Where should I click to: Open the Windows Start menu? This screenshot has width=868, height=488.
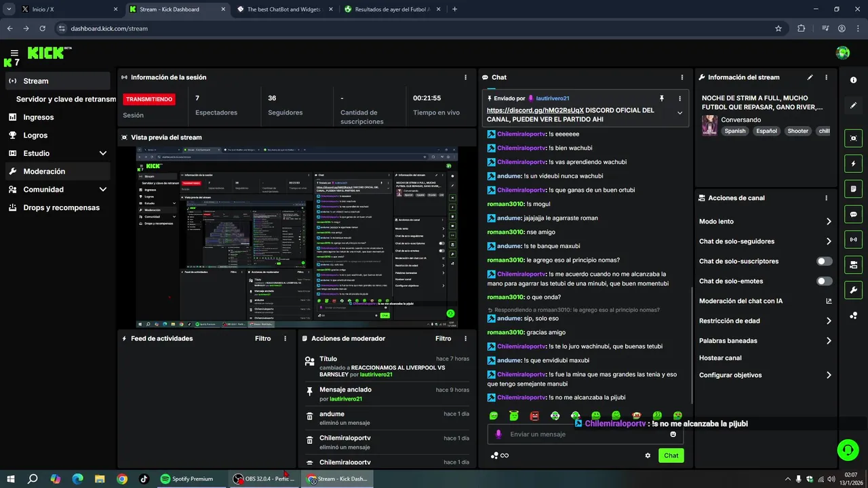click(10, 479)
